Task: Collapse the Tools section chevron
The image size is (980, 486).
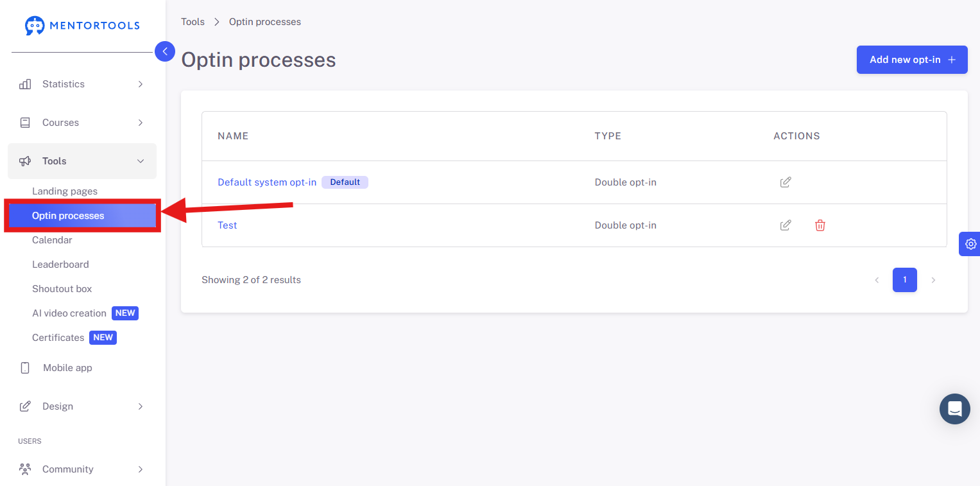Action: tap(141, 161)
